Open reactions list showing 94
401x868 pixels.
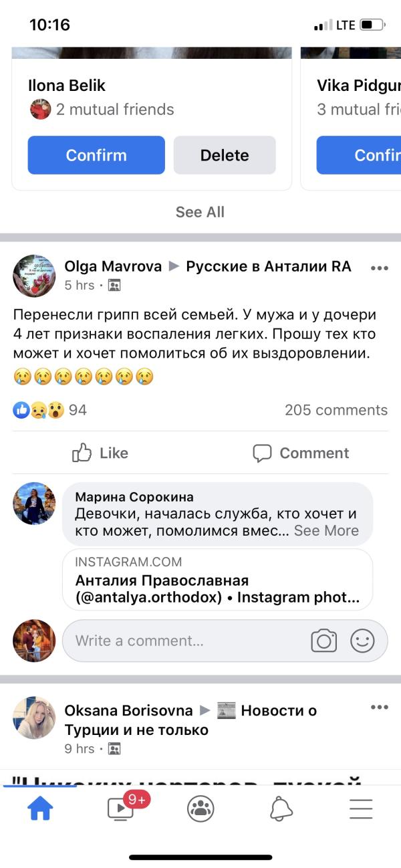point(50,410)
